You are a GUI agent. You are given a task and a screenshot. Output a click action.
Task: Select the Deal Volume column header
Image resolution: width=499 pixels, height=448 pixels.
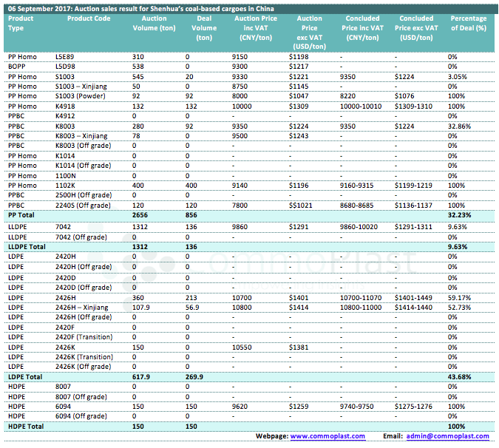click(203, 27)
